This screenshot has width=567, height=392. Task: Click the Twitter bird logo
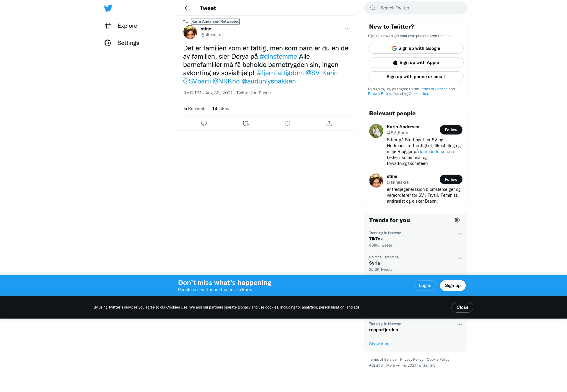coord(108,8)
